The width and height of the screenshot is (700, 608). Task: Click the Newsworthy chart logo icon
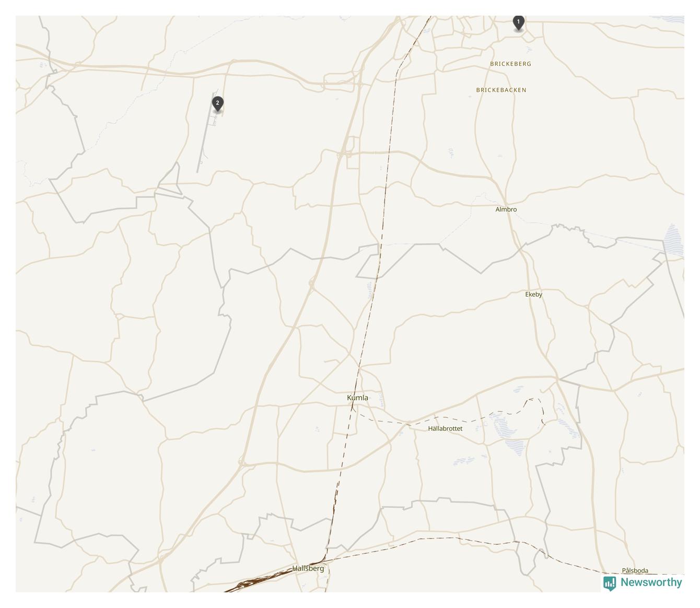click(609, 583)
